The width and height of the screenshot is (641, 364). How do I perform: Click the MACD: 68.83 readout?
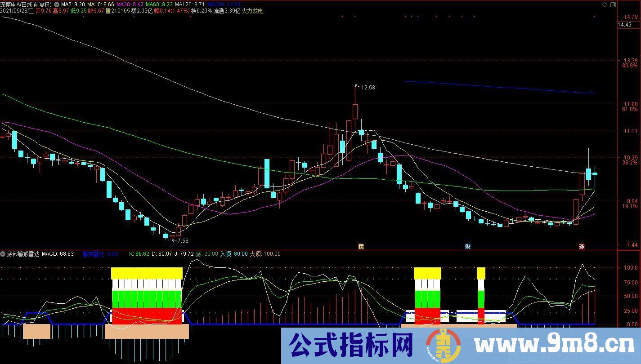58,254
